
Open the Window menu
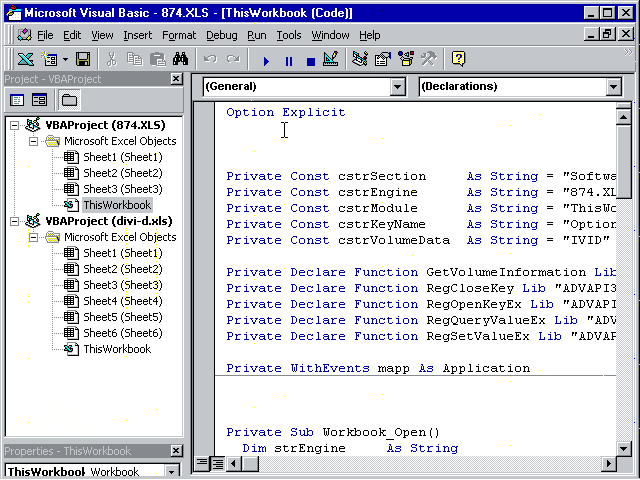tap(330, 36)
